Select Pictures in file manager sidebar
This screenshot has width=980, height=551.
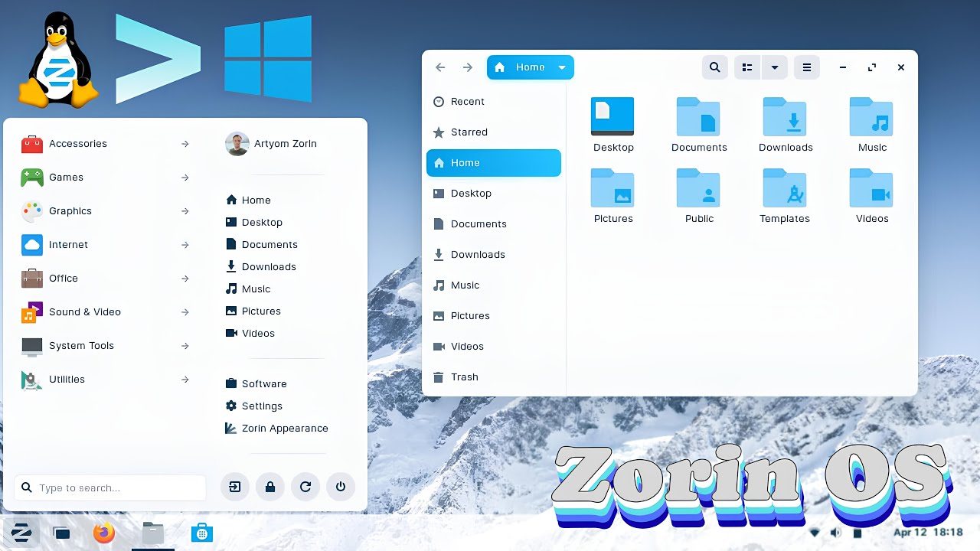click(x=494, y=315)
